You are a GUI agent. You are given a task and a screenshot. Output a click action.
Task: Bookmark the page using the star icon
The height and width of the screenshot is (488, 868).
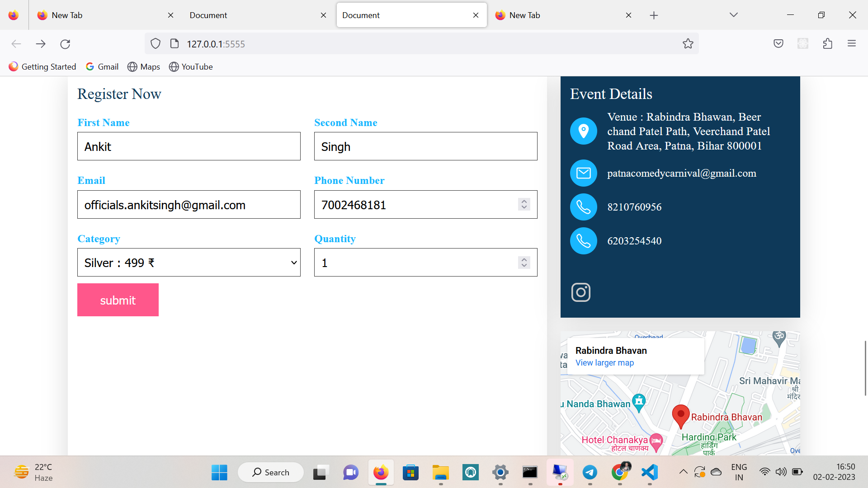[688, 43]
